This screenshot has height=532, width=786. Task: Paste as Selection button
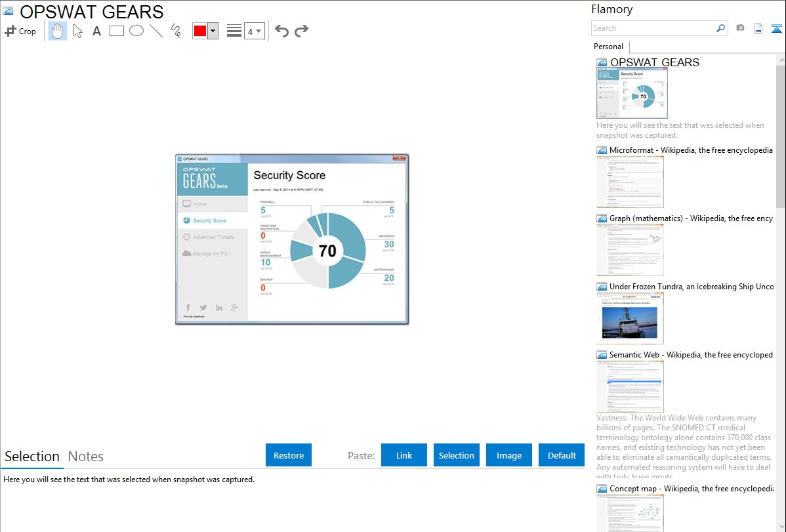(457, 455)
